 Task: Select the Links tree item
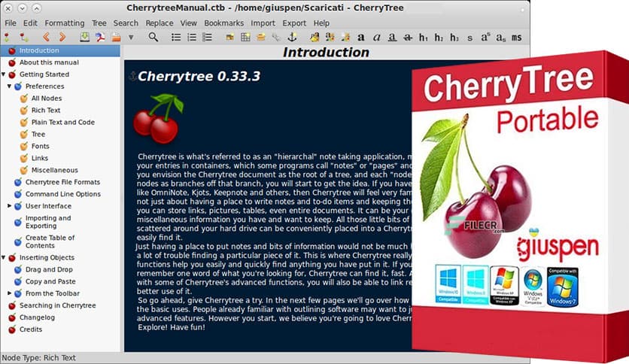click(40, 158)
